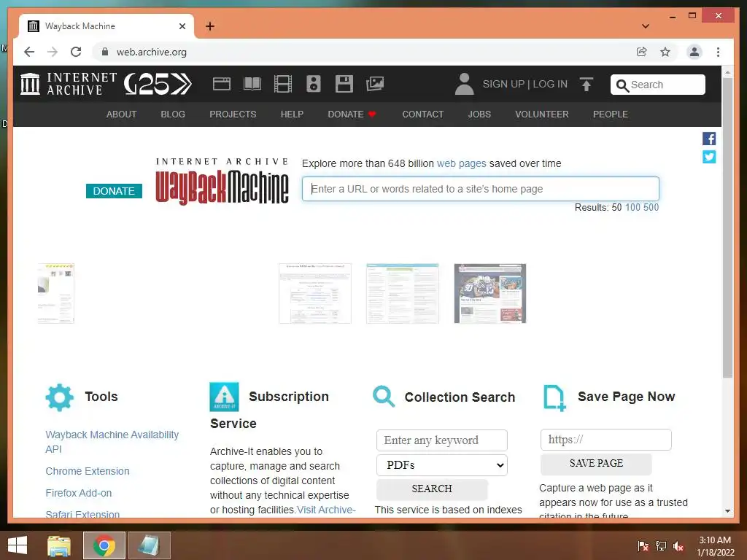The height and width of the screenshot is (560, 747).
Task: Open the VOLUNTEER menu item
Action: tap(542, 114)
